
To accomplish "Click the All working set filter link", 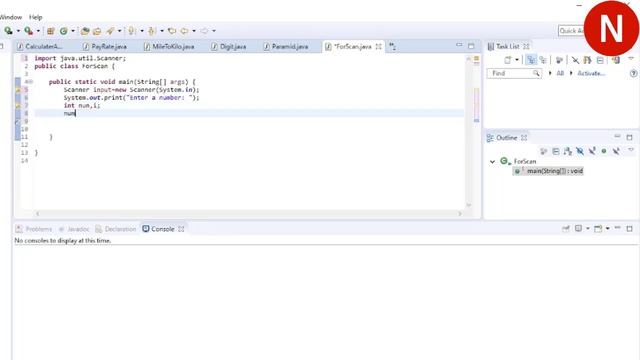I will [560, 73].
